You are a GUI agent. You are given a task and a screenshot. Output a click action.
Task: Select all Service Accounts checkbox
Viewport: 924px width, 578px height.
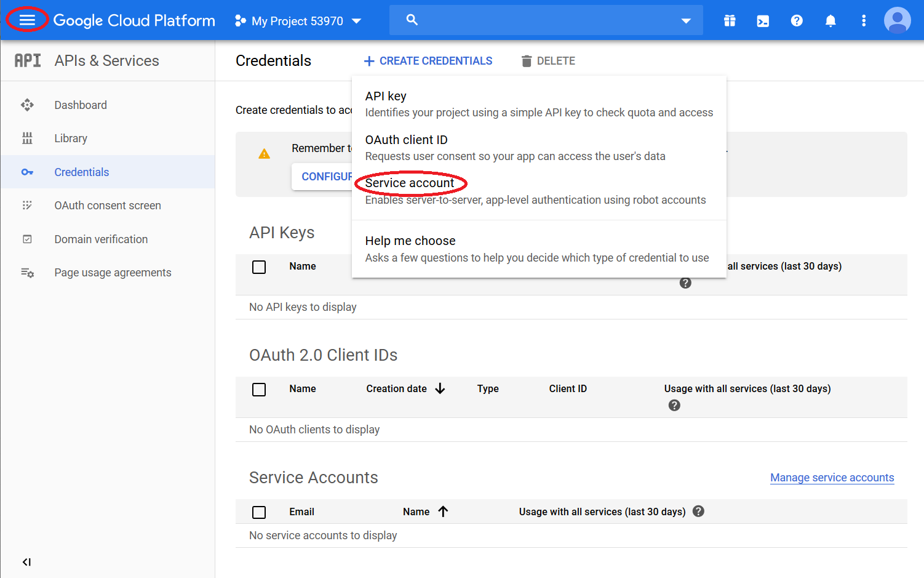click(x=259, y=512)
